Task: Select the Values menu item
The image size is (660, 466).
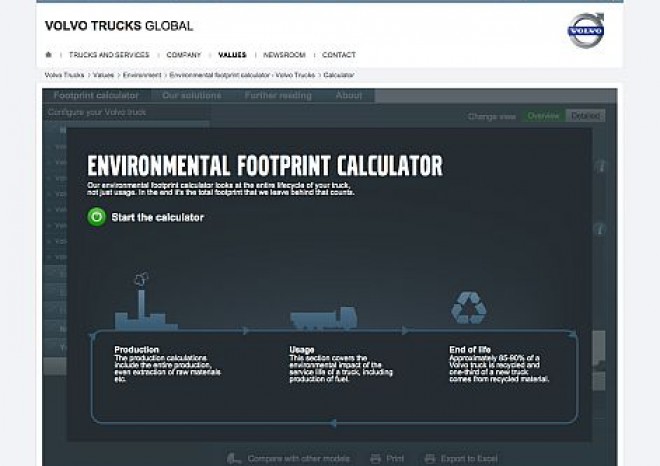Action: (x=232, y=55)
